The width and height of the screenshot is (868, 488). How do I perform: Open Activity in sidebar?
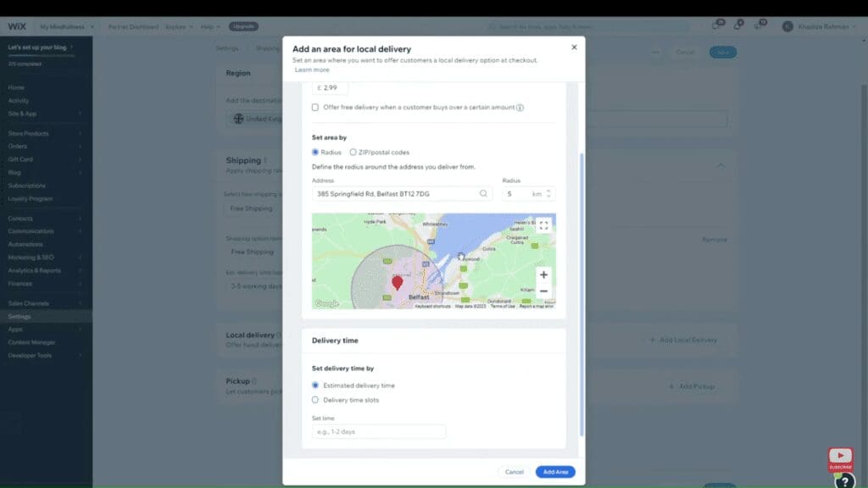point(19,101)
